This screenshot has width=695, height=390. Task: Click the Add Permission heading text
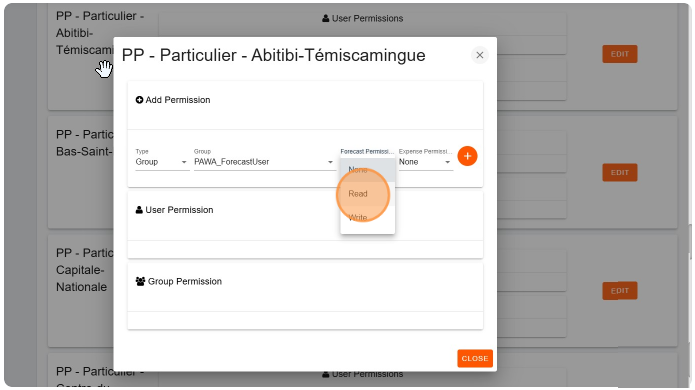pyautogui.click(x=178, y=100)
